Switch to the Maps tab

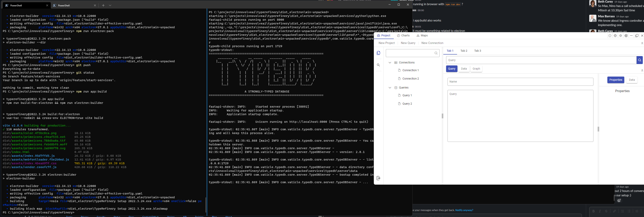point(422,36)
